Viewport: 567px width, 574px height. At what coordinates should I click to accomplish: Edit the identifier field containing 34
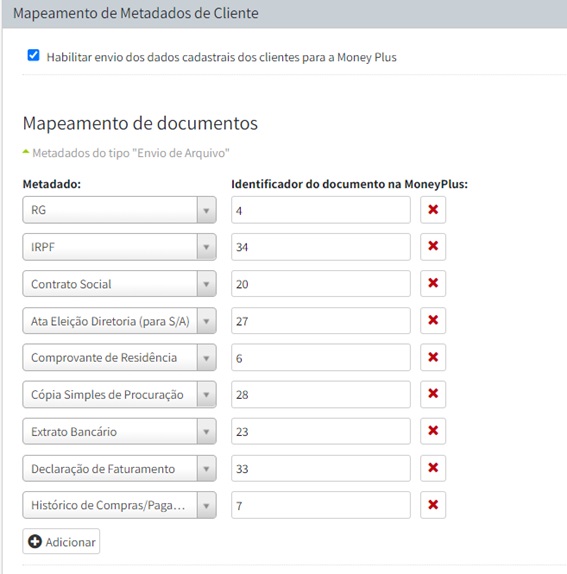321,247
